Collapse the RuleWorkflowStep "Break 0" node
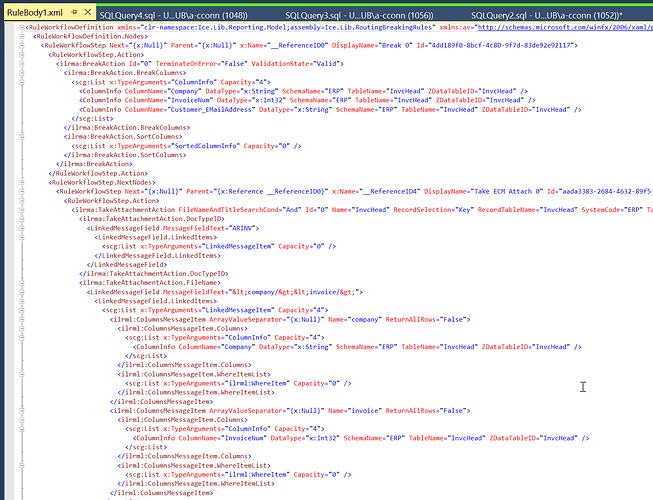The height and width of the screenshot is (500, 653). click(x=22, y=46)
